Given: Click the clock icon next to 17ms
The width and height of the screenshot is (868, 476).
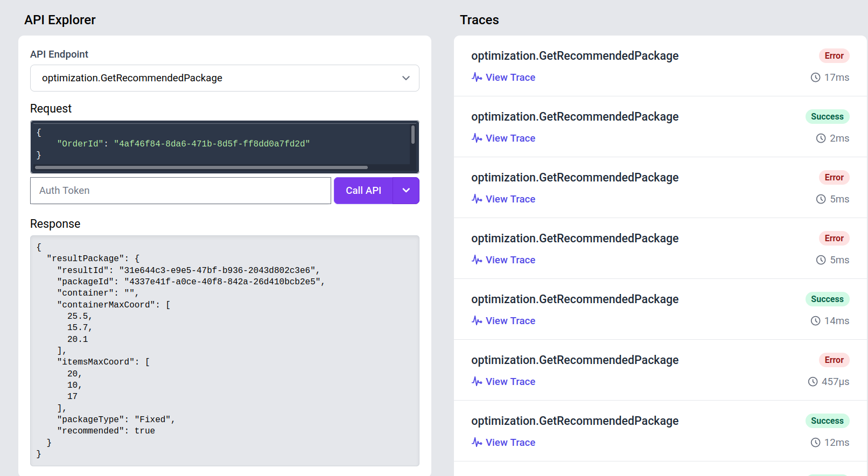Looking at the screenshot, I should [x=816, y=78].
